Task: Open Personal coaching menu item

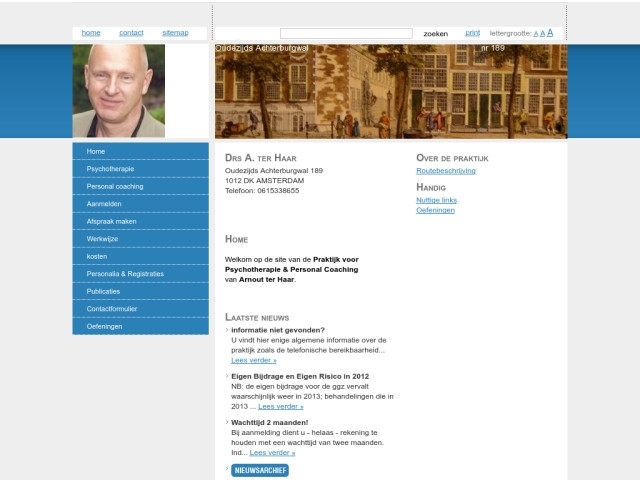Action: point(140,186)
